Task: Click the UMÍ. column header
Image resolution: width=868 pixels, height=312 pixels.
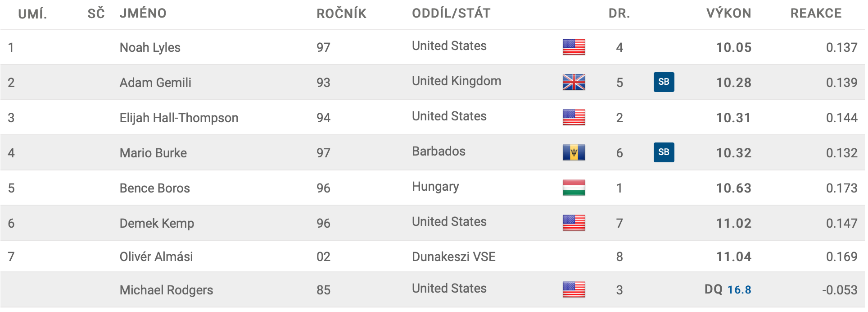Action: tap(32, 14)
